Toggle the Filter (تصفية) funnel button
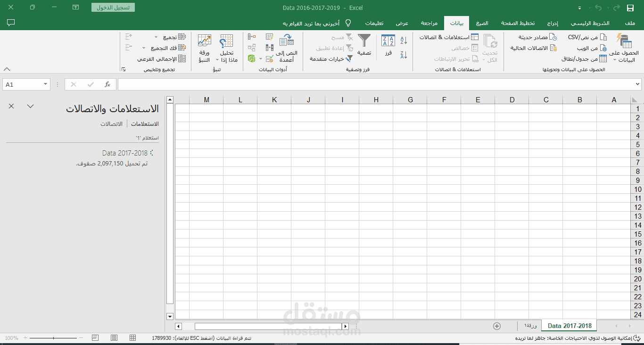This screenshot has width=644, height=345. [x=364, y=45]
